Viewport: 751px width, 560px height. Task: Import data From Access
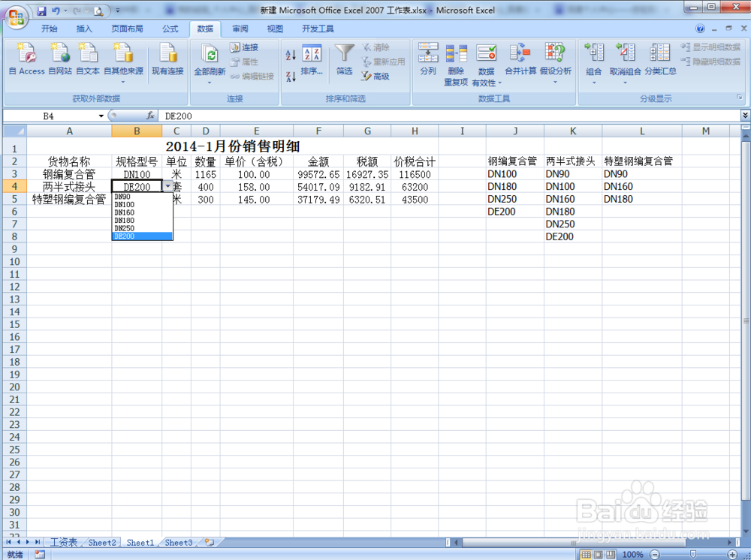click(x=27, y=60)
